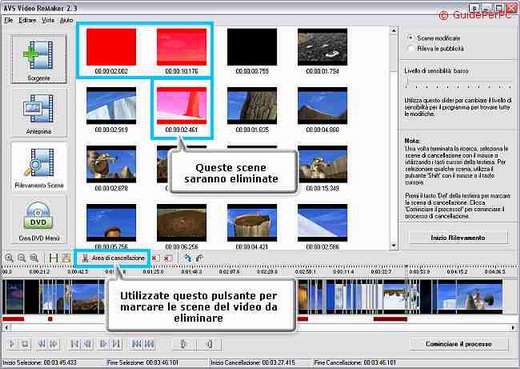Image resolution: width=520 pixels, height=369 pixels.
Task: Jump to the previous scene
Action: point(75,344)
